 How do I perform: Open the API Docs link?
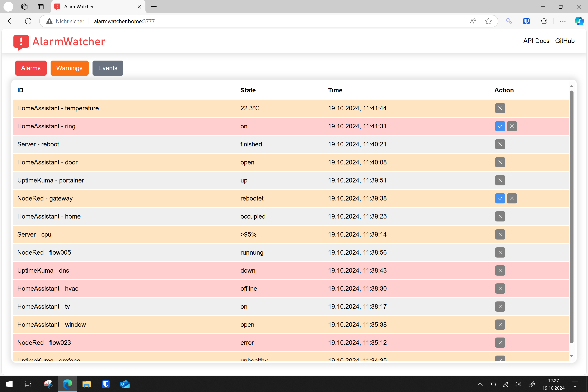536,41
